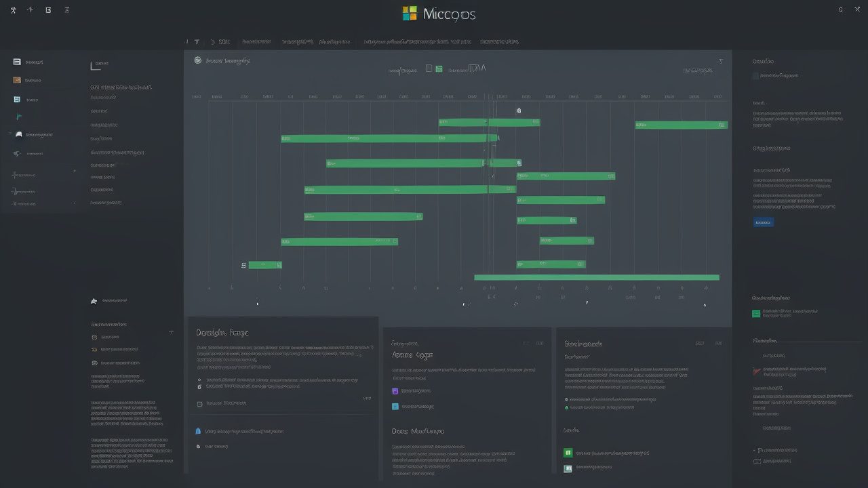Open the crossed-tools icon in the title bar
This screenshot has height=488, width=868.
point(13,10)
